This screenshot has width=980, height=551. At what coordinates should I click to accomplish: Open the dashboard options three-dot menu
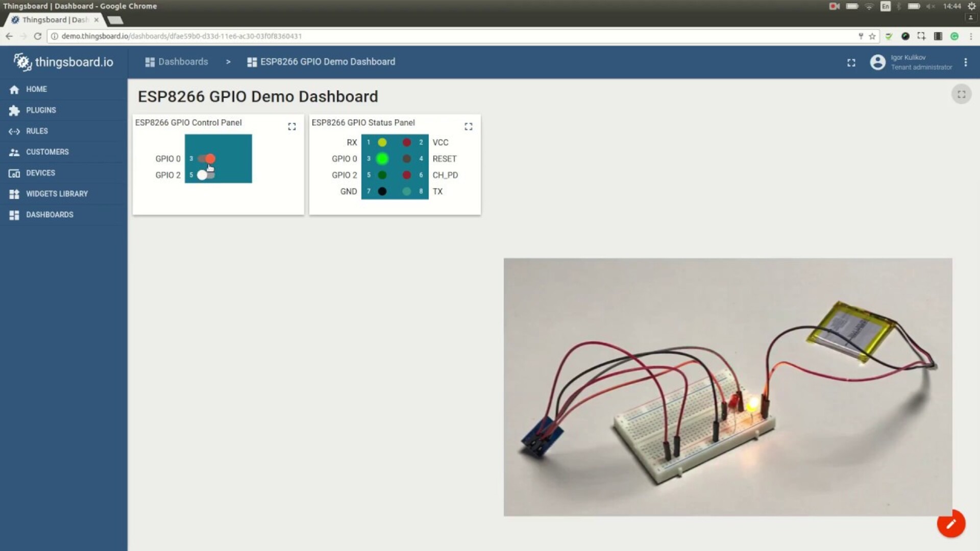[965, 62]
